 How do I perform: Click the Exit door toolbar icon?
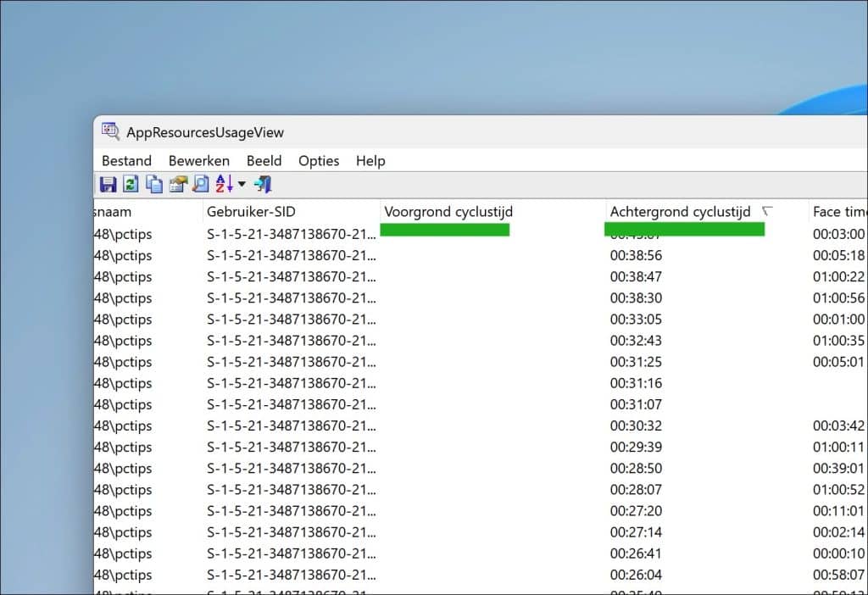(x=263, y=184)
